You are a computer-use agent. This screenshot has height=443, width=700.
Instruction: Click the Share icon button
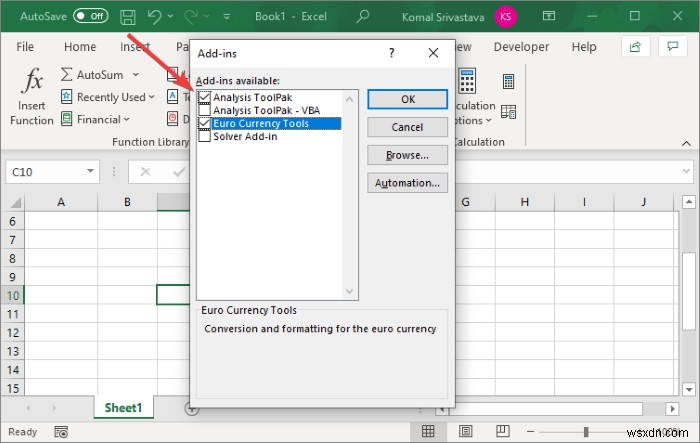pos(635,46)
